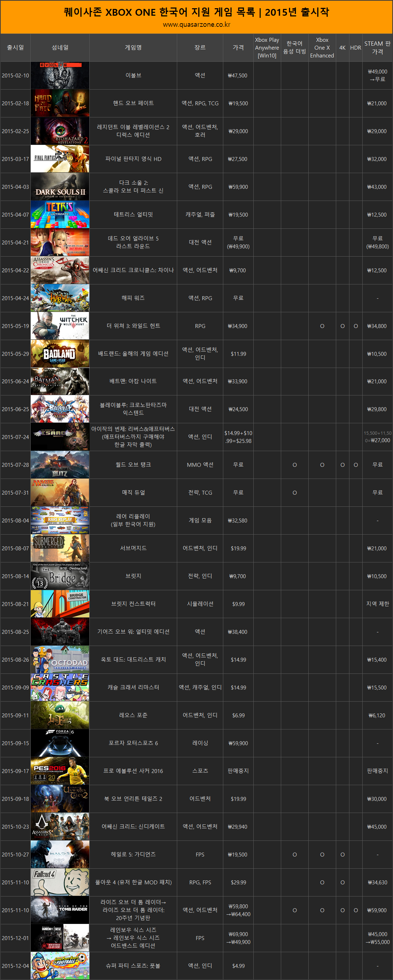
Task: Open the Magic Duels thumbnail
Action: point(60,492)
